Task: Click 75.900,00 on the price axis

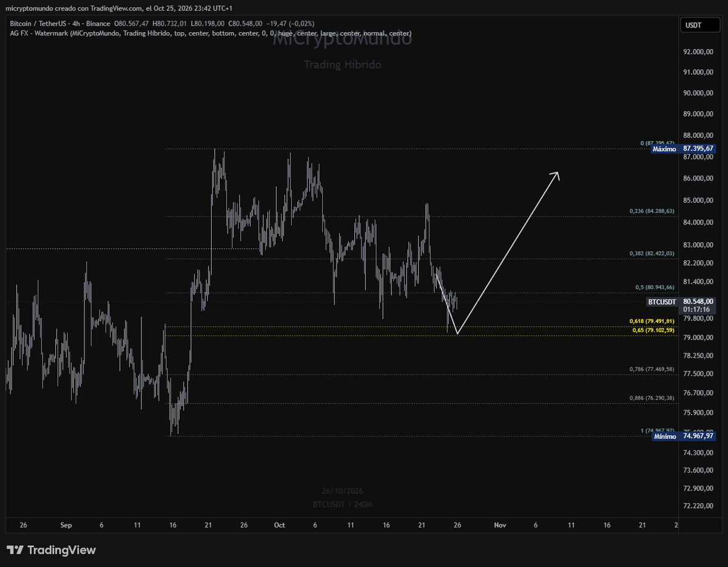Action: point(698,413)
